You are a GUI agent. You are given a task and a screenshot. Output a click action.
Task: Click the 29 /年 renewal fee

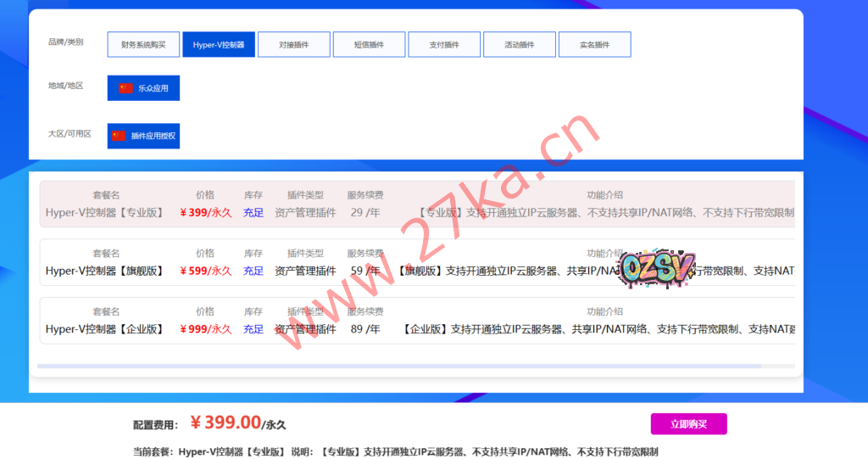(365, 212)
